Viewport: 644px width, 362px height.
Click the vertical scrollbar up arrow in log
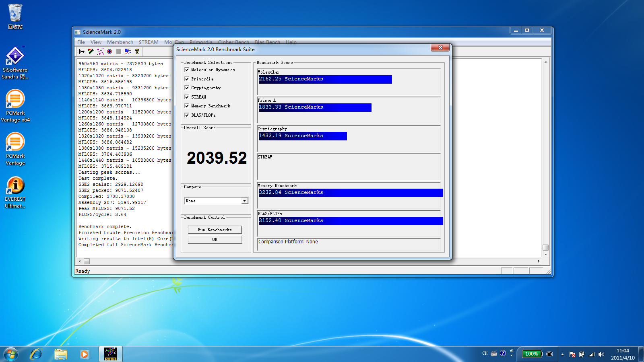[546, 62]
